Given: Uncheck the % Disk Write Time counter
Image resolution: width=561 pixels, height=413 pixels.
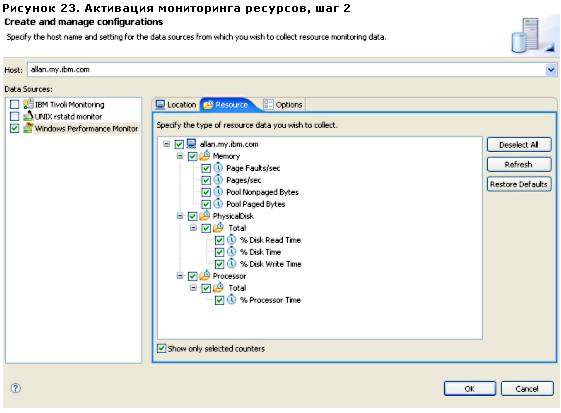Looking at the screenshot, I should point(219,264).
